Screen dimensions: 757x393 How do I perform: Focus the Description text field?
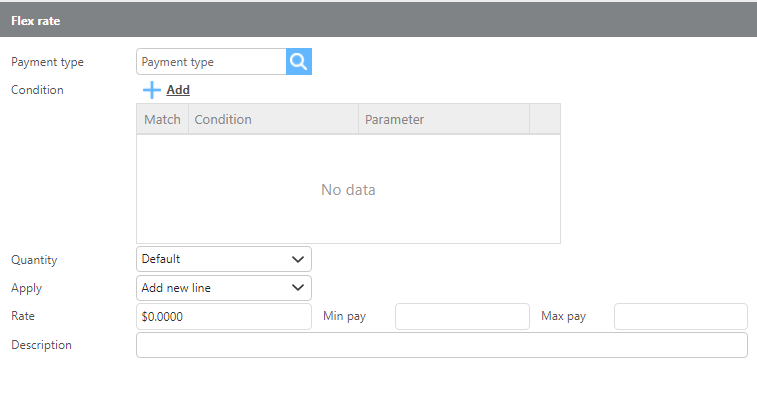point(442,345)
